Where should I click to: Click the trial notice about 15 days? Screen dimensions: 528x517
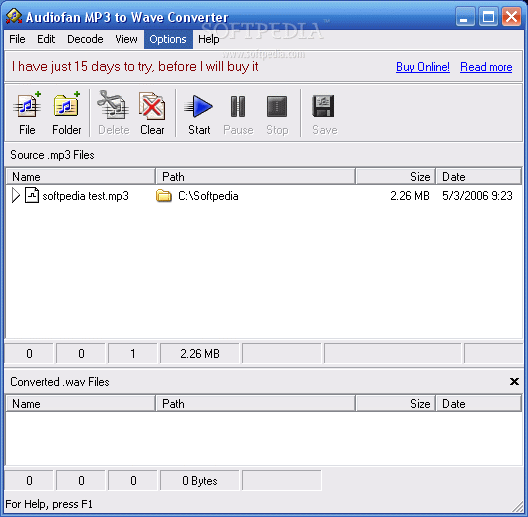(x=135, y=67)
